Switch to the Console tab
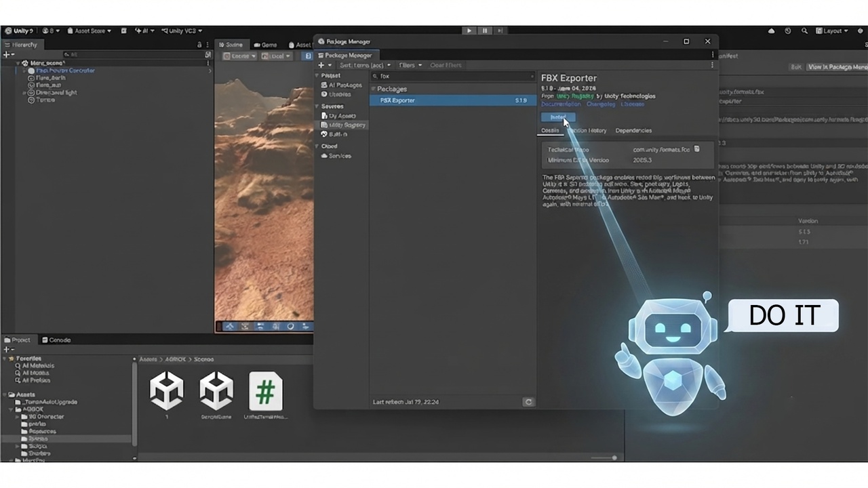The width and height of the screenshot is (868, 488). point(56,340)
